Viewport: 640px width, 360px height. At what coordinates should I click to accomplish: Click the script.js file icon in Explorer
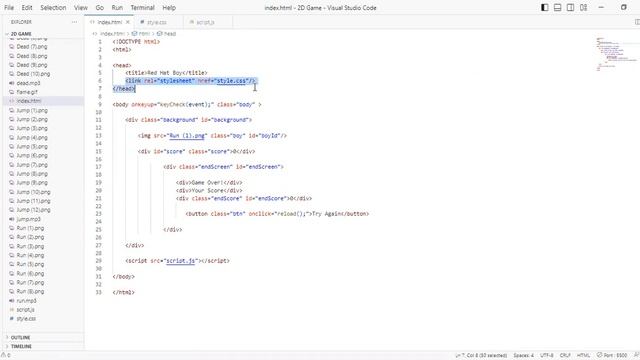(x=11, y=310)
